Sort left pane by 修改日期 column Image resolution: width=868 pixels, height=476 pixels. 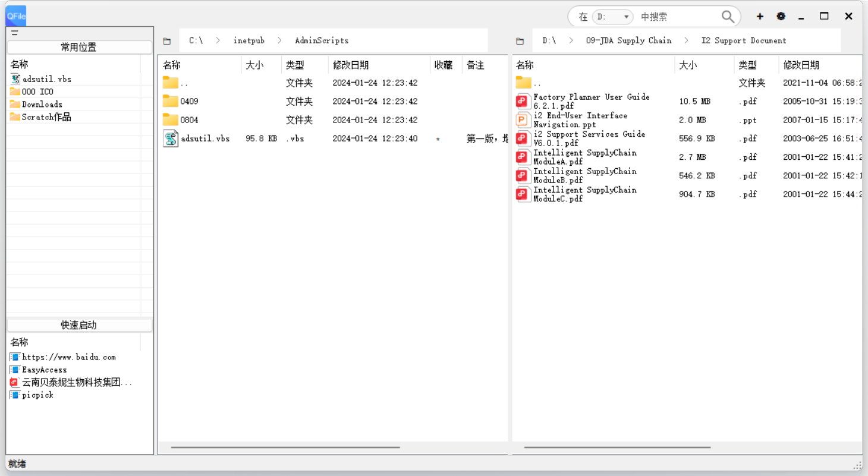[x=379, y=65]
